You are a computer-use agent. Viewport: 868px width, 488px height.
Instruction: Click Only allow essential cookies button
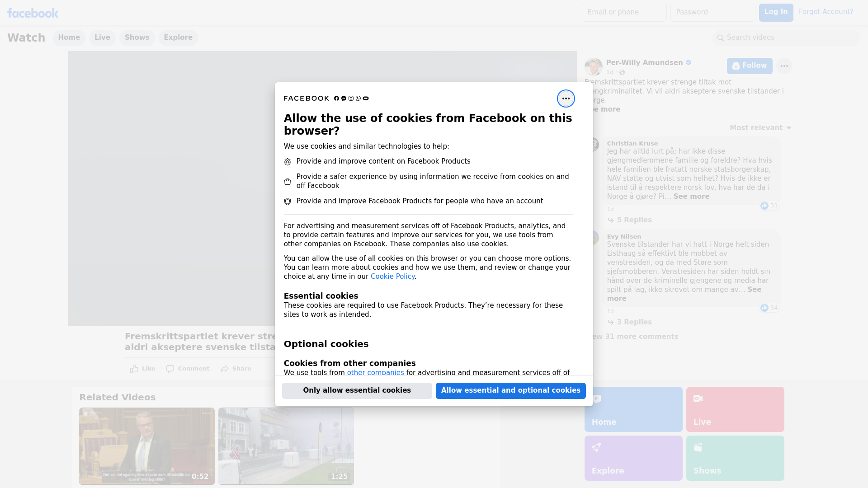click(x=357, y=391)
